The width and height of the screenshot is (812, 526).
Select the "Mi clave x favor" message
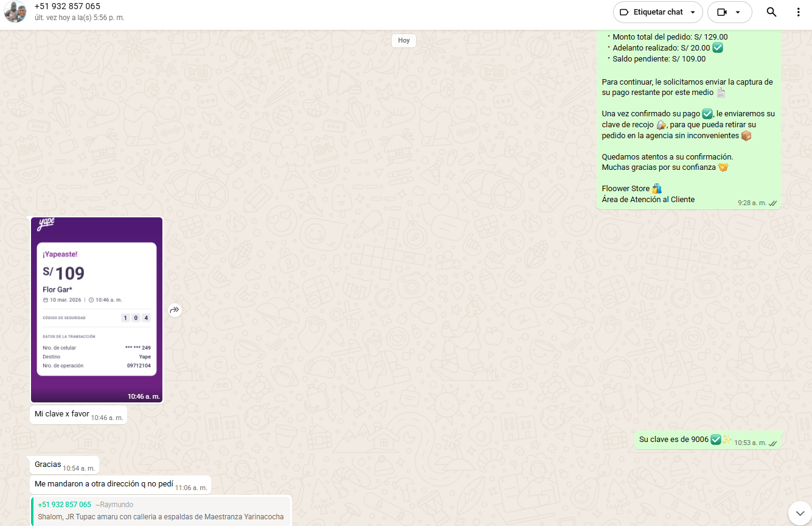coord(62,414)
